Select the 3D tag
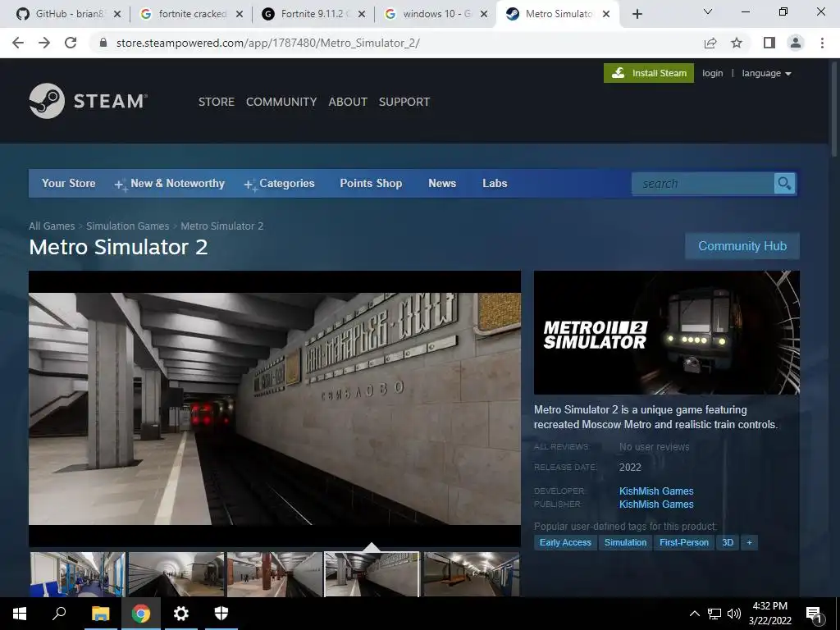This screenshot has width=840, height=630. coord(728,543)
